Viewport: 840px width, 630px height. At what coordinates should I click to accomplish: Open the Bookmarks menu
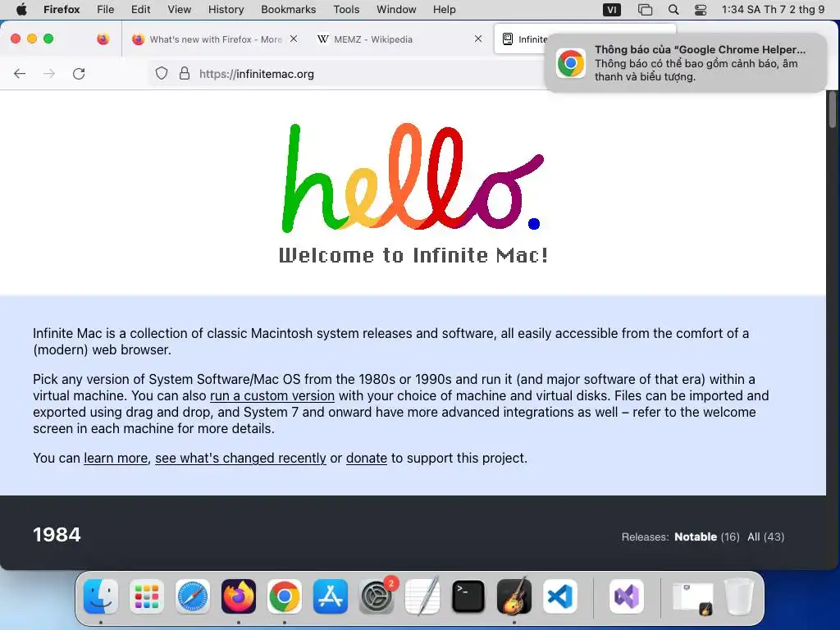[x=288, y=9]
